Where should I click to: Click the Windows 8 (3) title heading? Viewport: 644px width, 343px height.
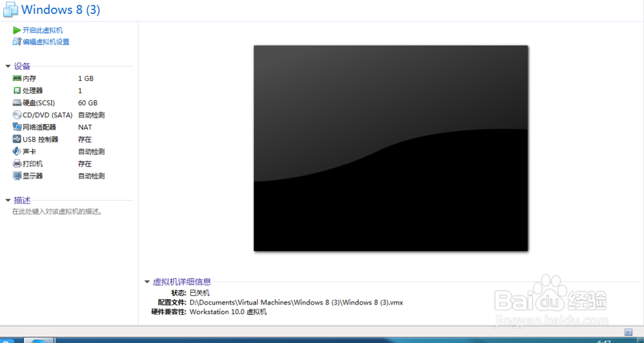(x=61, y=10)
